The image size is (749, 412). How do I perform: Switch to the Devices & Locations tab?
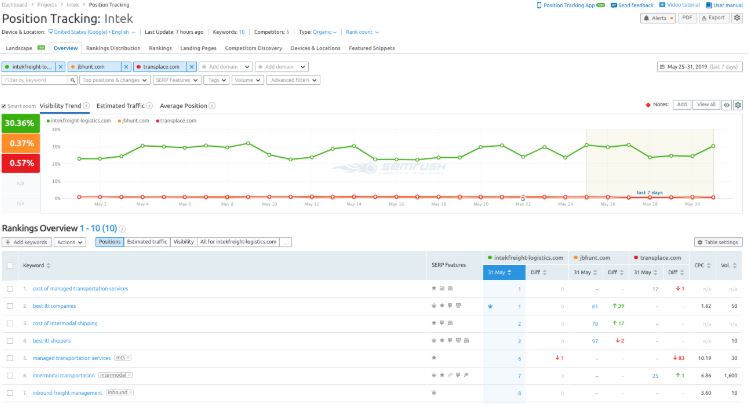coord(315,48)
